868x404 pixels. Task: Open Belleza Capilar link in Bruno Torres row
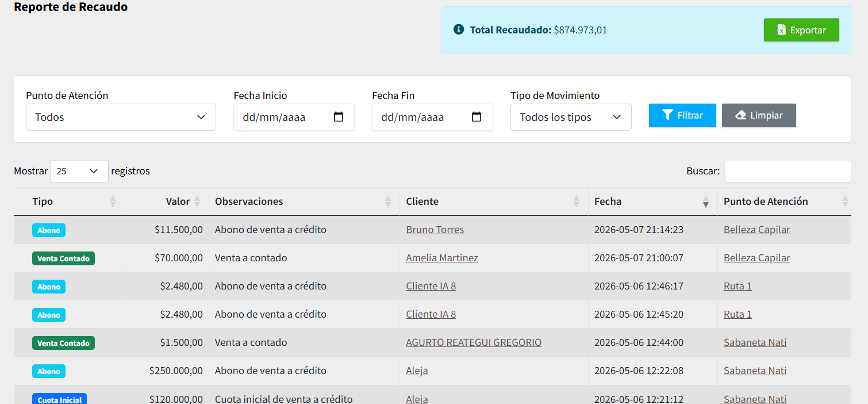tap(756, 230)
